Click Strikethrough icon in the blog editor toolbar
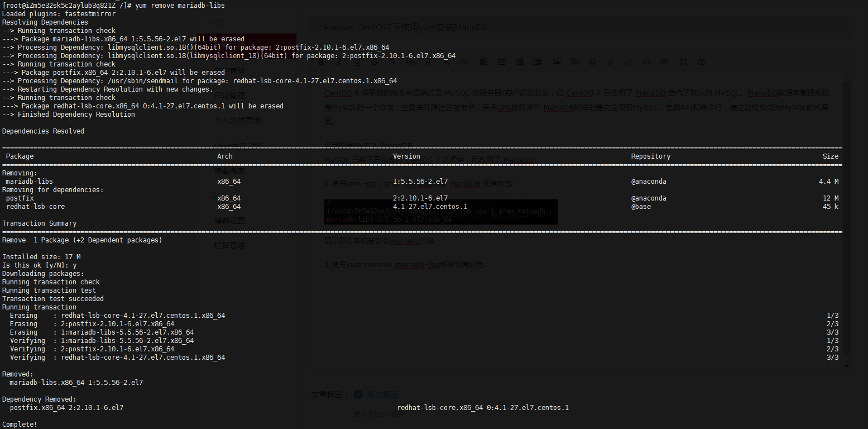Viewport: 868px width, 429px height. tap(375, 62)
